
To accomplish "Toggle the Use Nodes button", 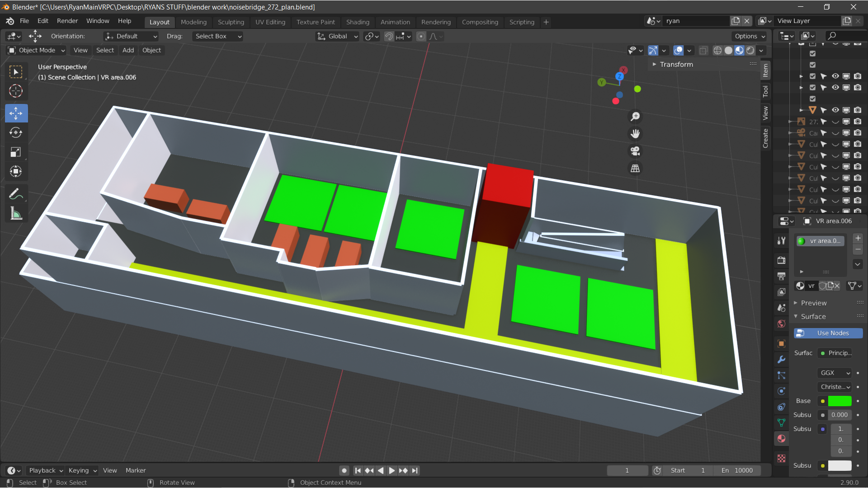I will pos(828,333).
